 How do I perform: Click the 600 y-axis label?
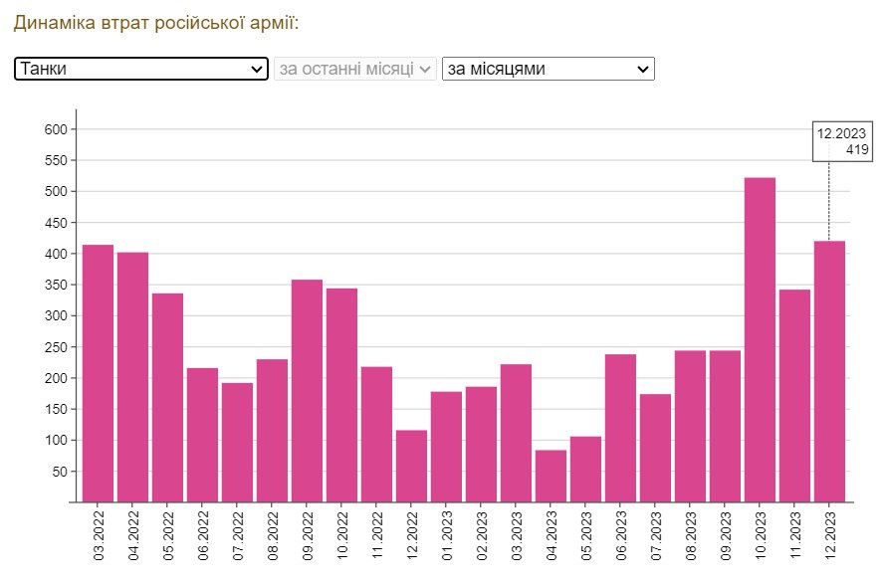pyautogui.click(x=55, y=129)
